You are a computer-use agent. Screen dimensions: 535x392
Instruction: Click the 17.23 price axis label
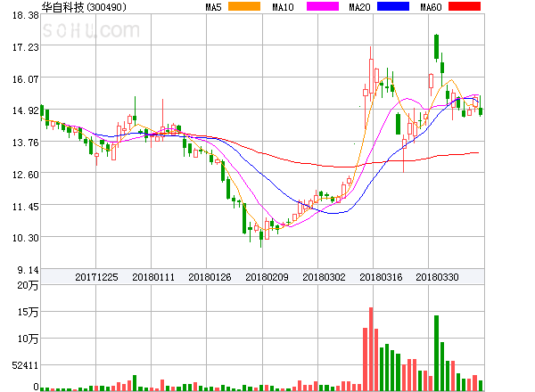26,47
